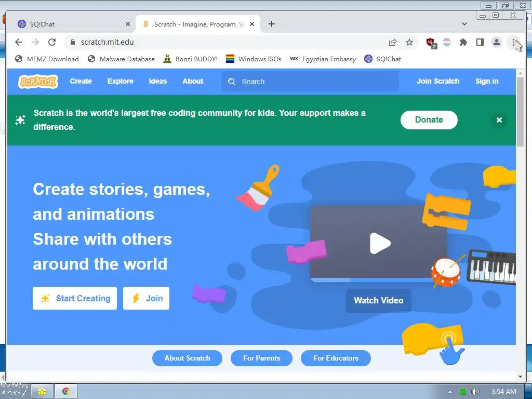Open a new browser tab
The image size is (532, 399).
(271, 24)
